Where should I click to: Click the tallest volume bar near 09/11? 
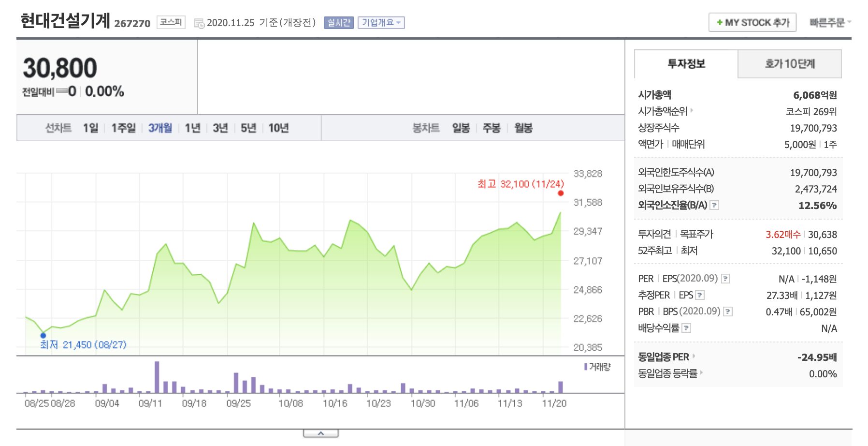157,377
